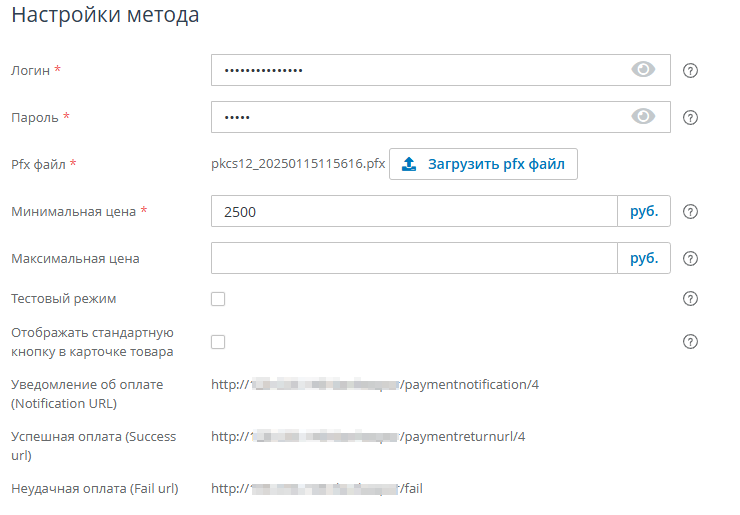
Task: Open help for Отображать стандартную кнопку
Action: 689,342
